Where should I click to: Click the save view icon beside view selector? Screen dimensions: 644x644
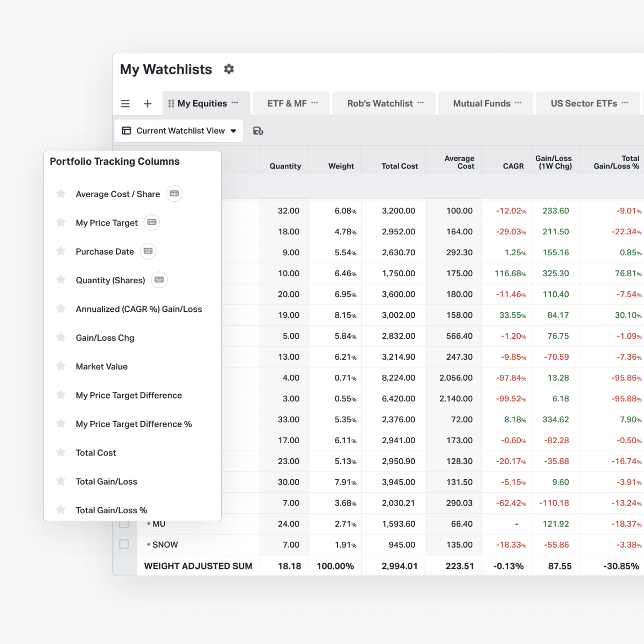point(258,131)
